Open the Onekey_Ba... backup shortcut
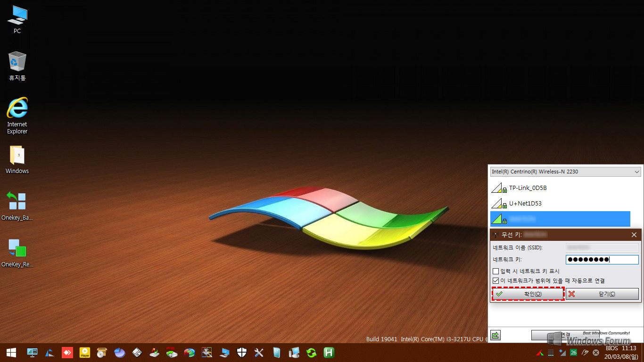644x362 pixels. 17,206
